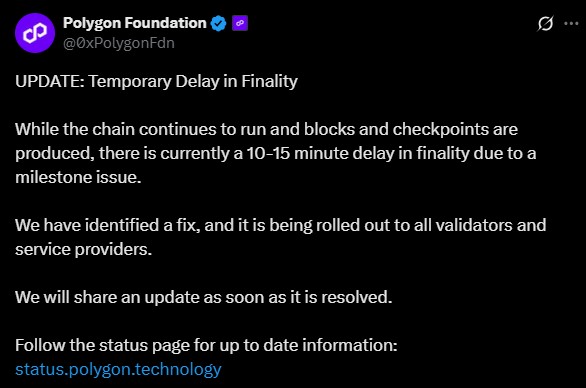Click the line "We have identified a fix"

[281, 225]
